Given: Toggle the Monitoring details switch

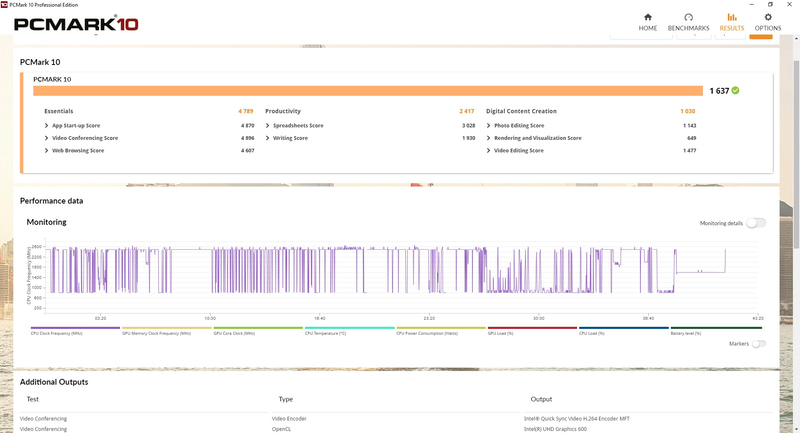Looking at the screenshot, I should (756, 223).
